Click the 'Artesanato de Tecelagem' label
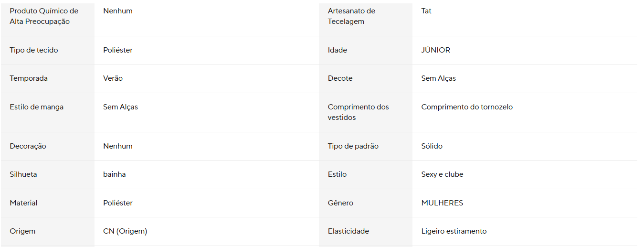Image resolution: width=644 pixels, height=247 pixels. tap(351, 16)
